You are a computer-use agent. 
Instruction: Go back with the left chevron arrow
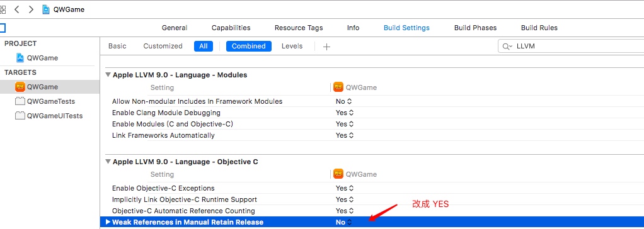pyautogui.click(x=17, y=9)
